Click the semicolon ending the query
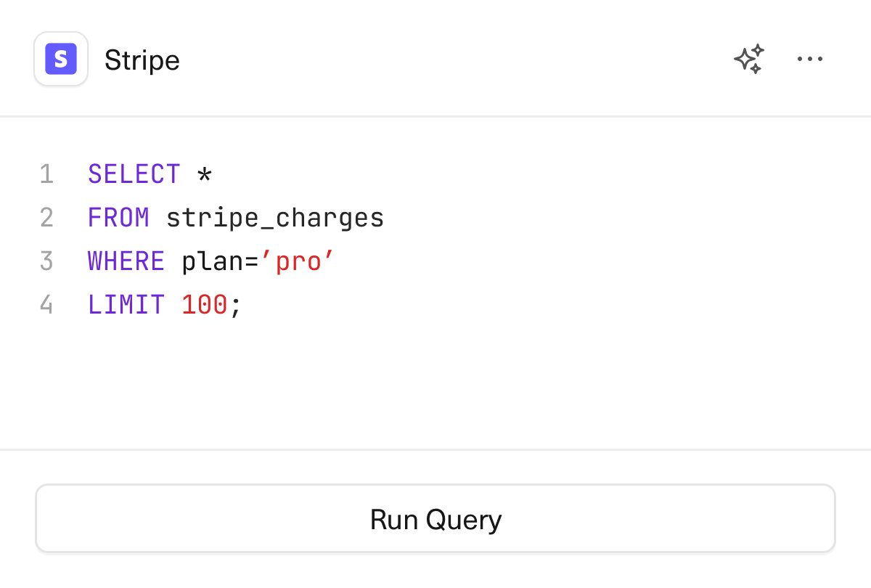The image size is (871, 588). tap(235, 306)
